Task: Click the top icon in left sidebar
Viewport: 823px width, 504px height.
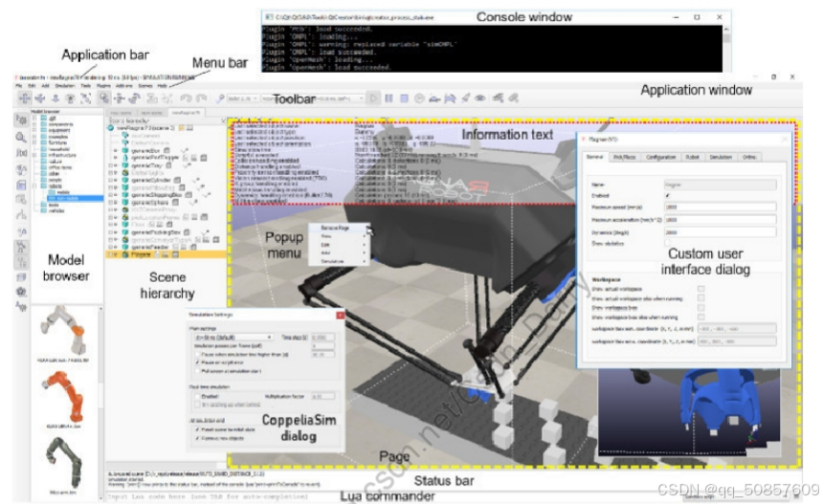Action: [x=21, y=121]
